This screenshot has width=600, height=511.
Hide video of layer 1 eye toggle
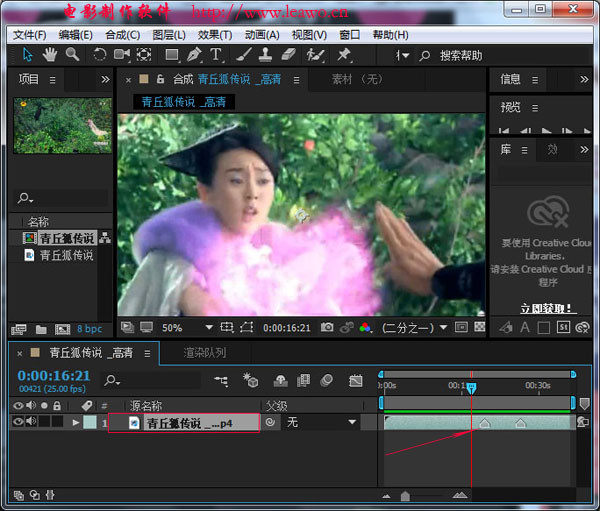[18, 422]
